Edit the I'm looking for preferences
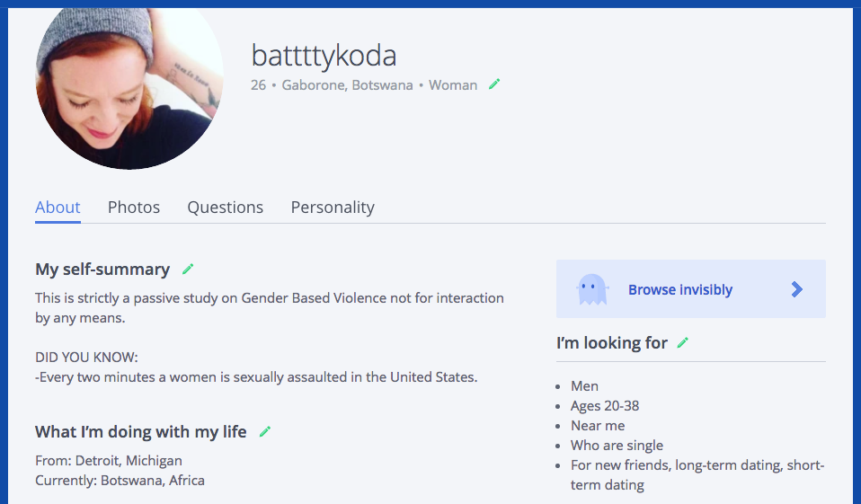This screenshot has width=861, height=504. (682, 342)
